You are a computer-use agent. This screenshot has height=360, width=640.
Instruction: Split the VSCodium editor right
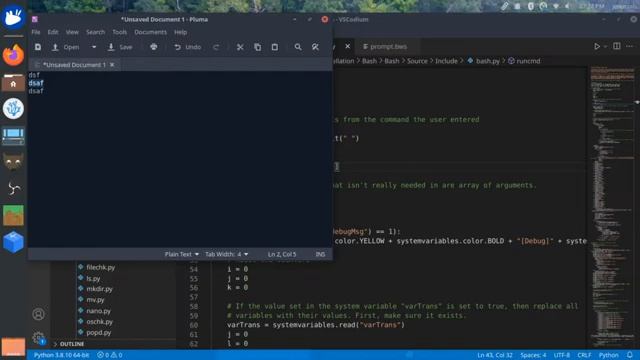[x=617, y=47]
